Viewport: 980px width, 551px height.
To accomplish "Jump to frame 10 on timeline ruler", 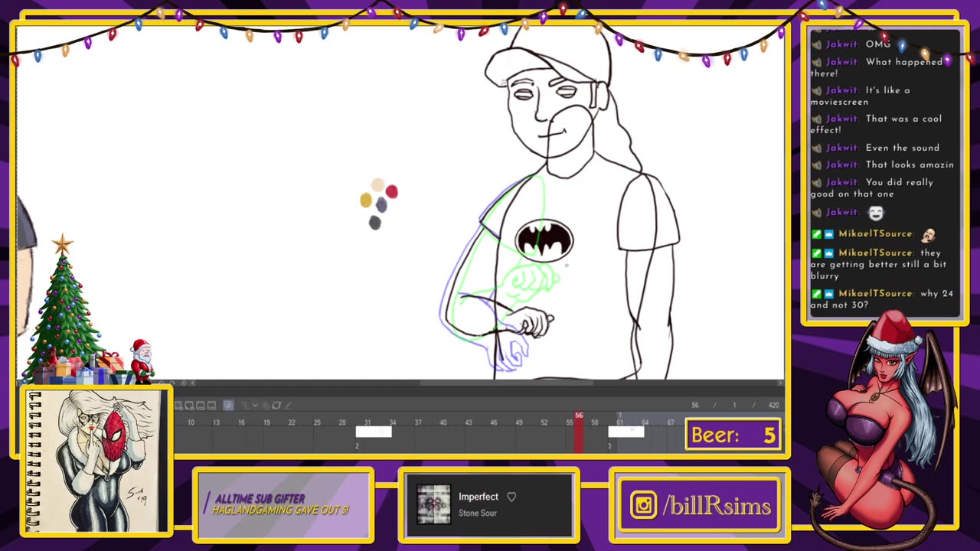I will pyautogui.click(x=191, y=422).
